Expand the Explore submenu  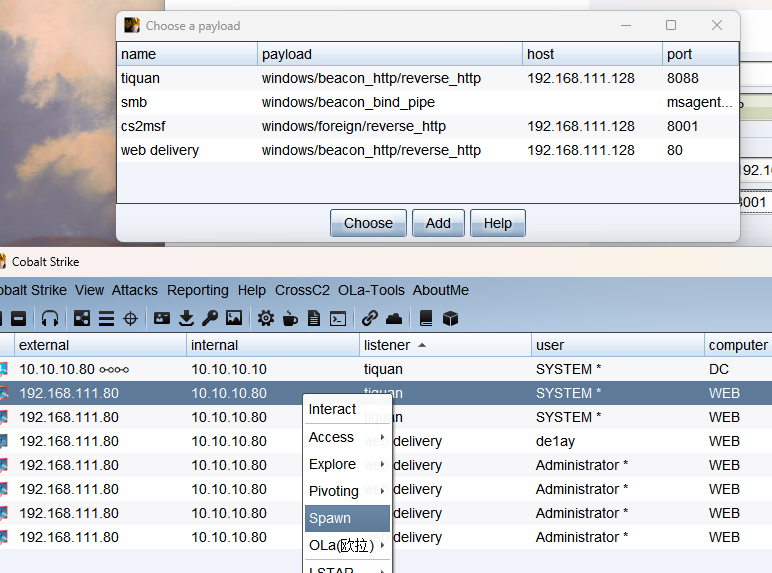coord(346,464)
